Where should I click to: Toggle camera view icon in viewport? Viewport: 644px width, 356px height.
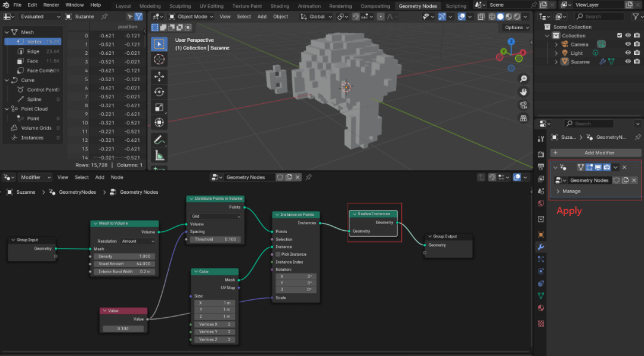coord(524,105)
